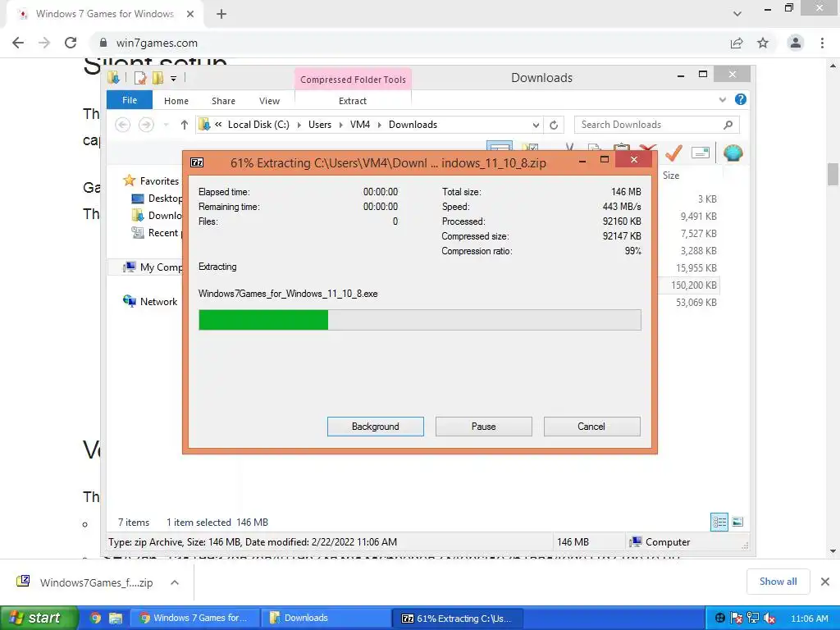Cancel the 7-Zip extraction
Screen dimensions: 840x630
(591, 427)
